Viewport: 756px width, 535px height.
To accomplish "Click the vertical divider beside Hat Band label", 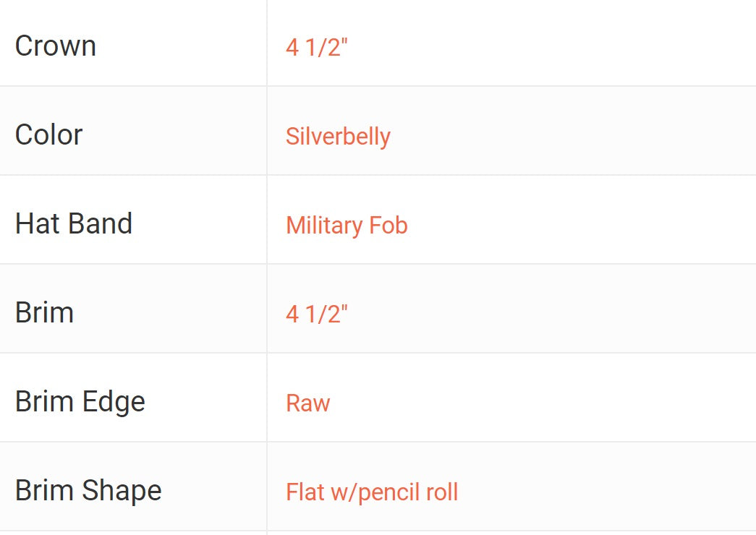I will click(x=267, y=224).
